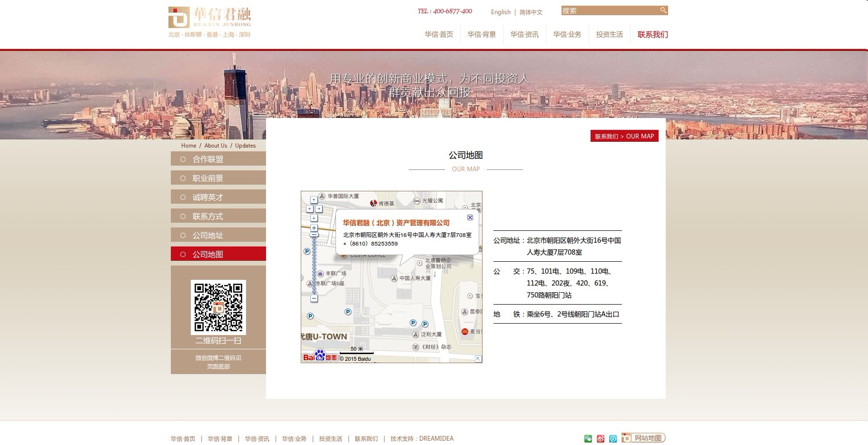
Task: Open footer link 联系我们
Action: 366,439
